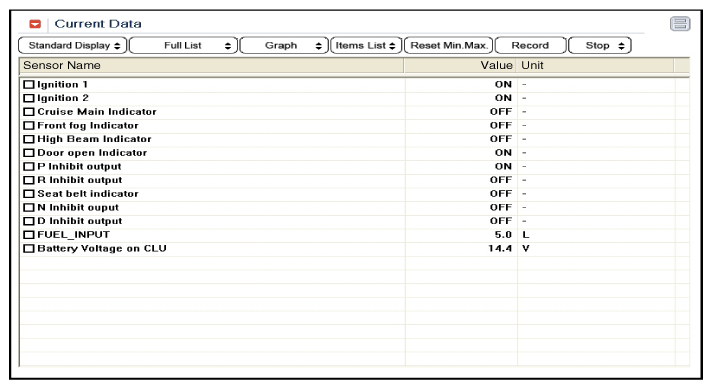
Task: Tick the Seat belt indicator checkbox
Action: coord(29,194)
